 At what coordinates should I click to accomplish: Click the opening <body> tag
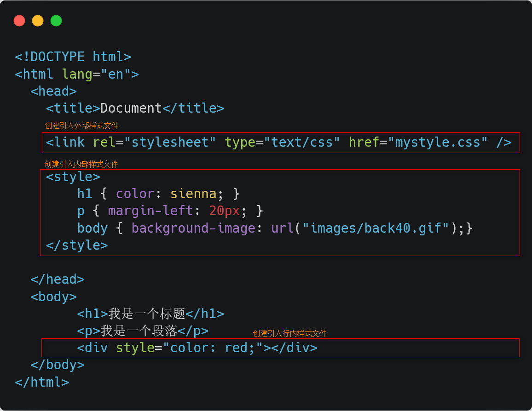[x=53, y=297]
